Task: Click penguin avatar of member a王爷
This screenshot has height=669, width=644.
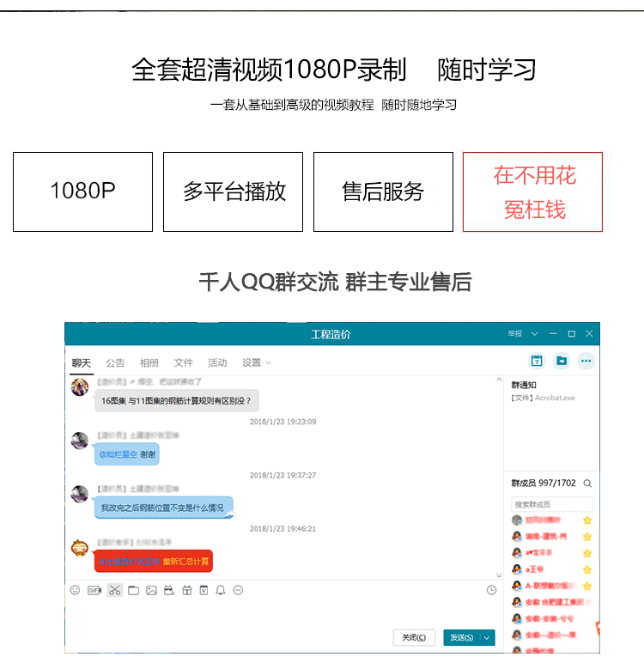Action: pos(517,569)
